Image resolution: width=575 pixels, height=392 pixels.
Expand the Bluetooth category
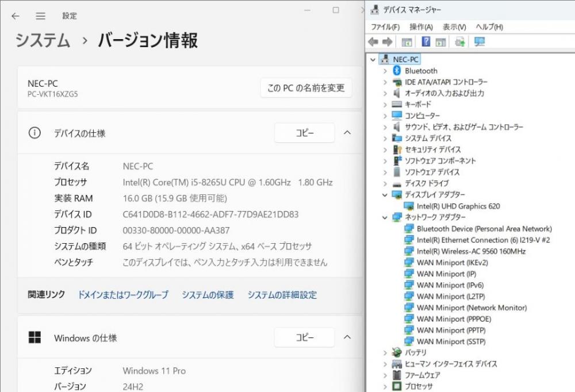385,71
